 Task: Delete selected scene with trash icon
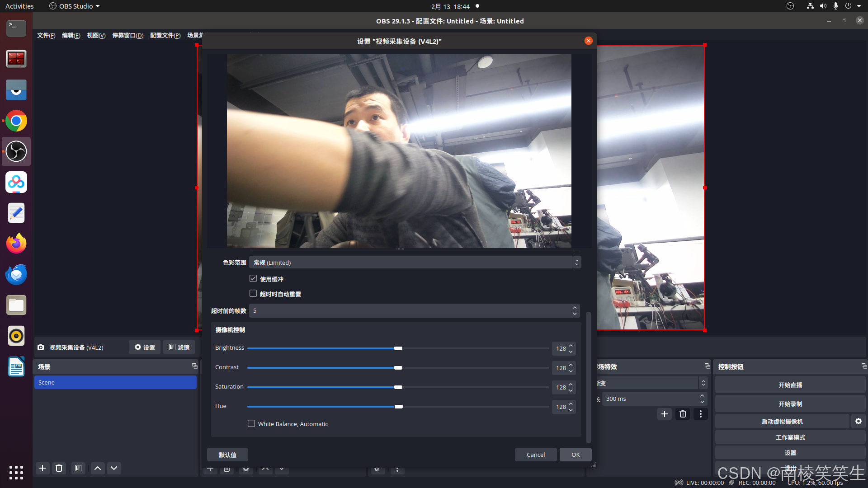[59, 468]
